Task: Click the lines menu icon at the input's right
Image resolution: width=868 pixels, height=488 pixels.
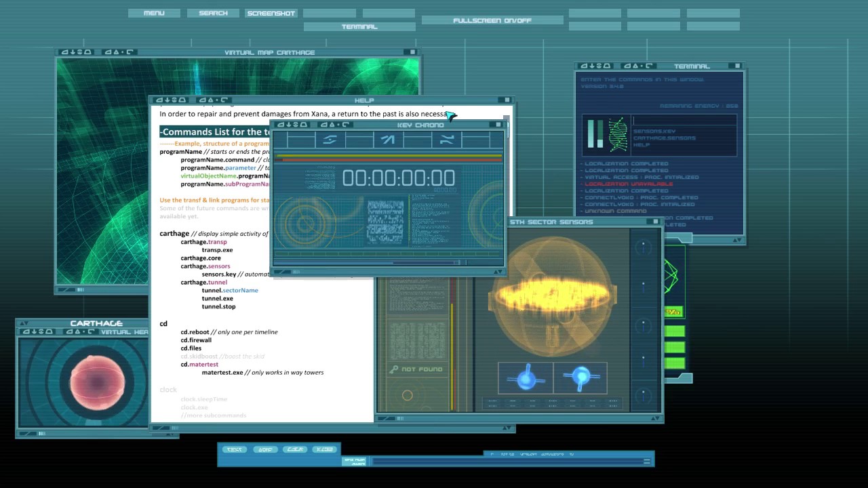Action: click(x=647, y=462)
